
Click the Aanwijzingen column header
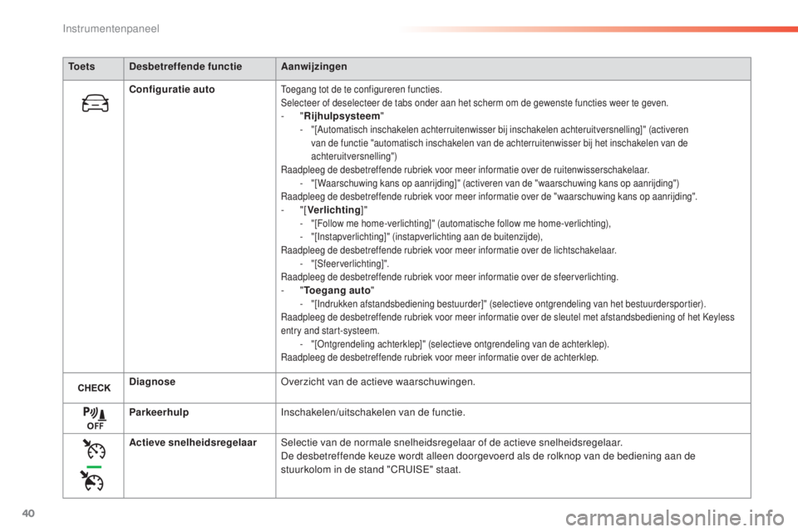(314, 66)
